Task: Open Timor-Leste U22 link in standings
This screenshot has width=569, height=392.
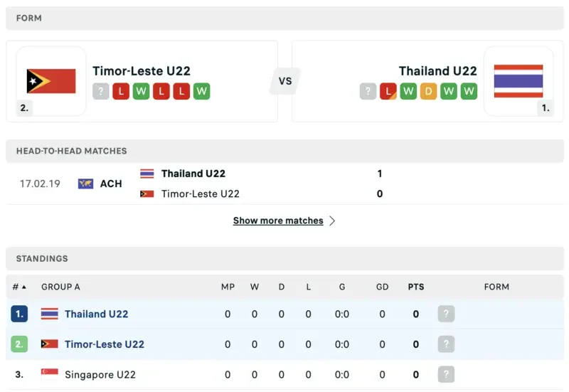Action: point(104,344)
